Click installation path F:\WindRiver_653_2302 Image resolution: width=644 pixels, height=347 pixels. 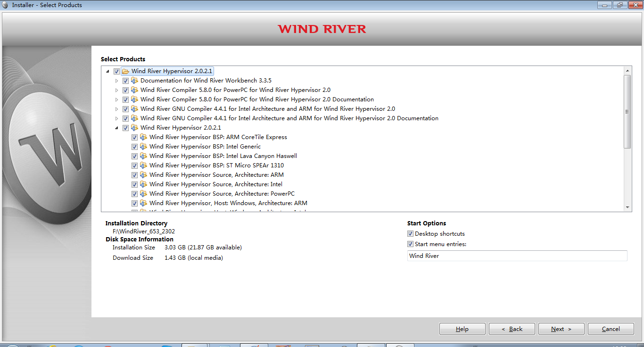click(x=144, y=231)
